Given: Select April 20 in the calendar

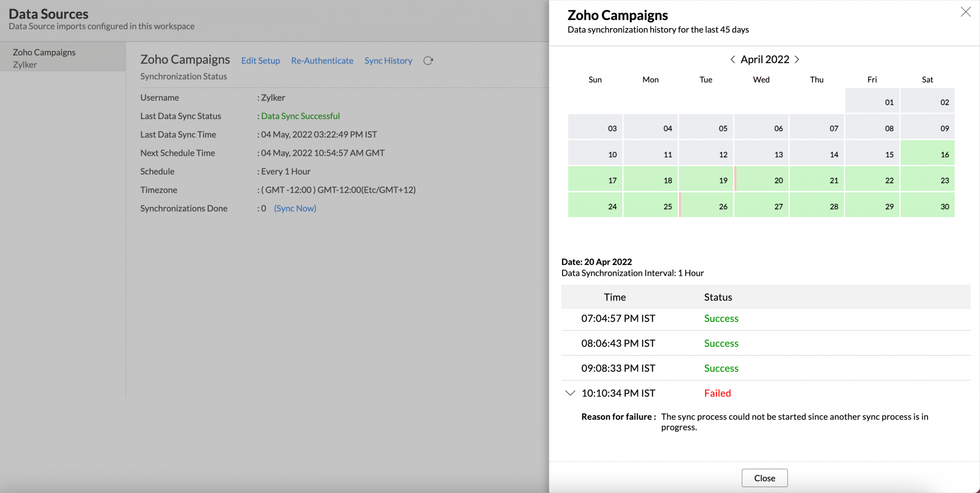Looking at the screenshot, I should click(761, 179).
